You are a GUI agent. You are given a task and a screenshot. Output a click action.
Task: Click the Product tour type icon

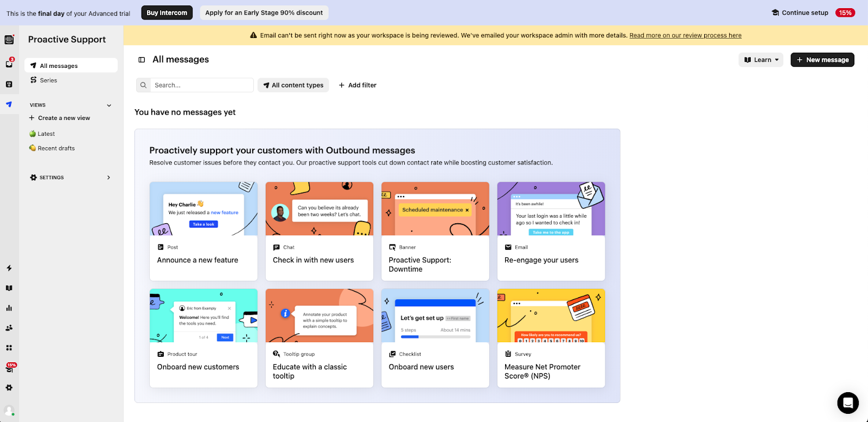pos(161,354)
